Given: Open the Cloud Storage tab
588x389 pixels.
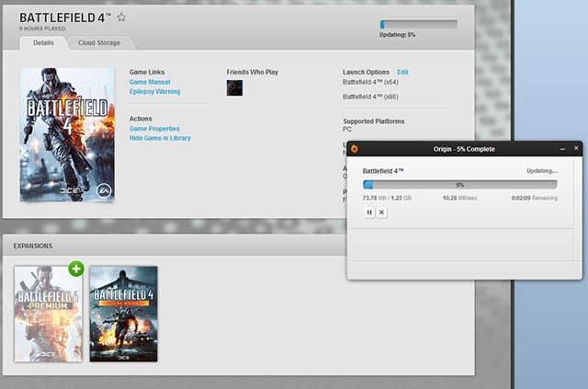Looking at the screenshot, I should pyautogui.click(x=99, y=43).
